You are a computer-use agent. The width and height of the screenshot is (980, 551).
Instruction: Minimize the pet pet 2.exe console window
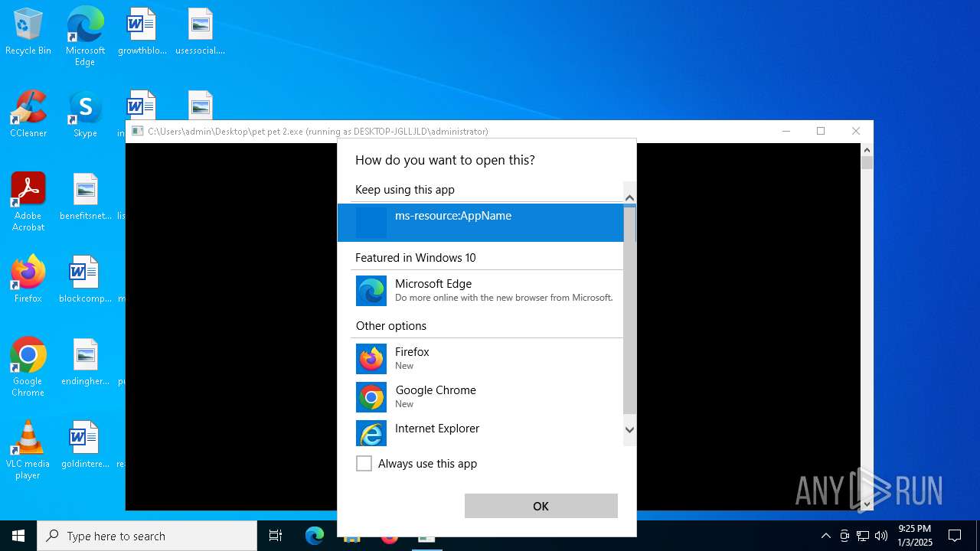786,131
